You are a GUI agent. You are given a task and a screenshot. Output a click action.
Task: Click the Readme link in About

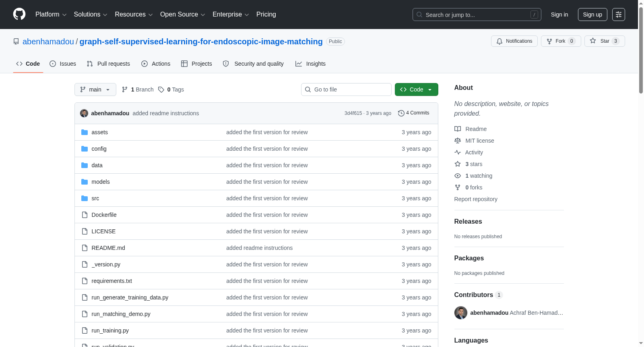471,129
